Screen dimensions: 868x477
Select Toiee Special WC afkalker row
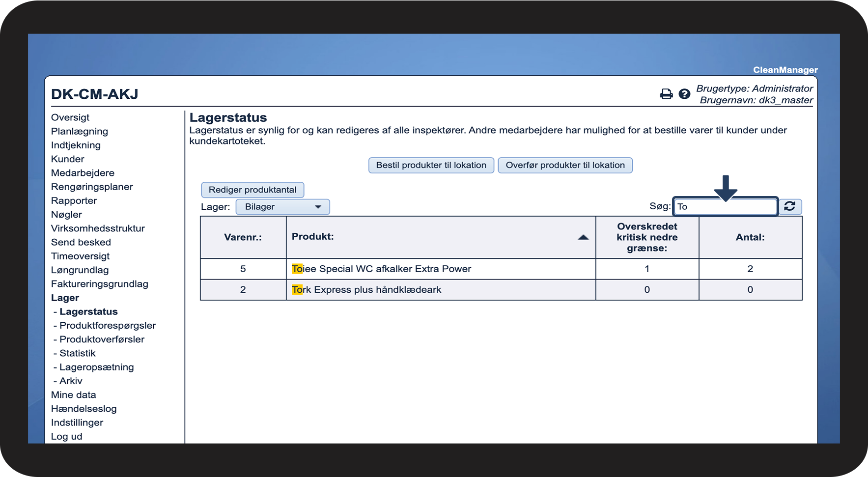point(381,269)
